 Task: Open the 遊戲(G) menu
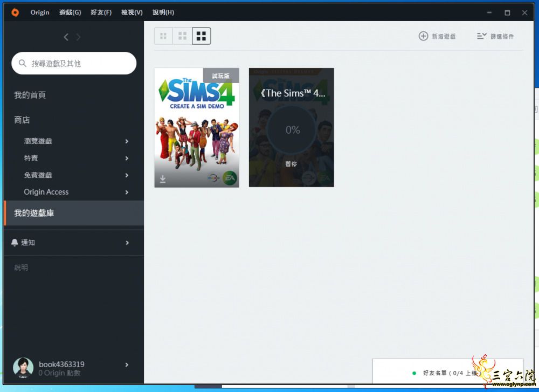[x=70, y=12]
